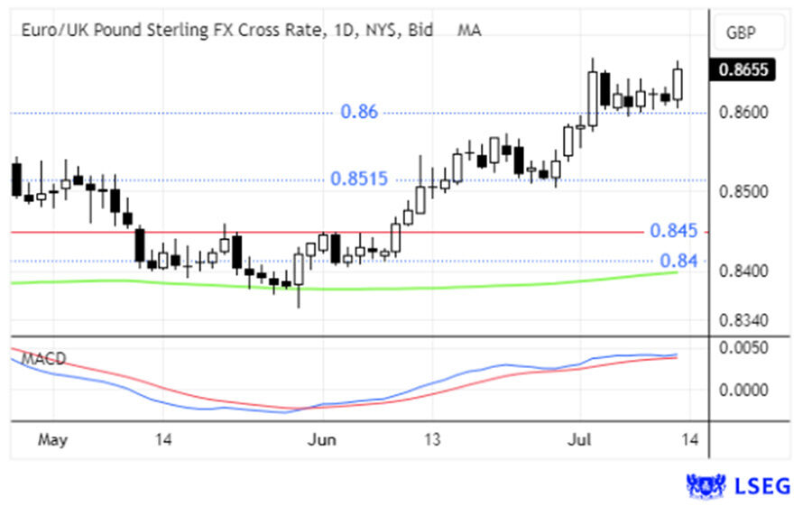
Task: Click the 0.8400 price axis value
Action: 743,271
